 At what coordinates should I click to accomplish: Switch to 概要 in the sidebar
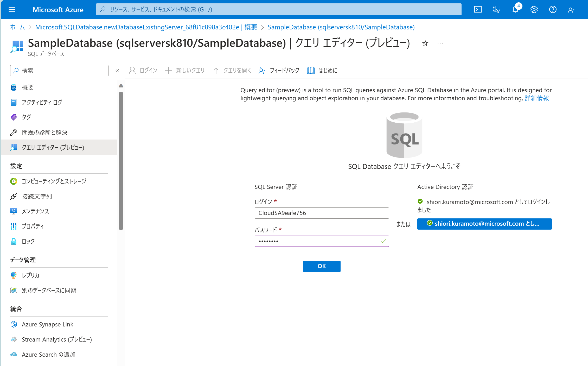28,87
